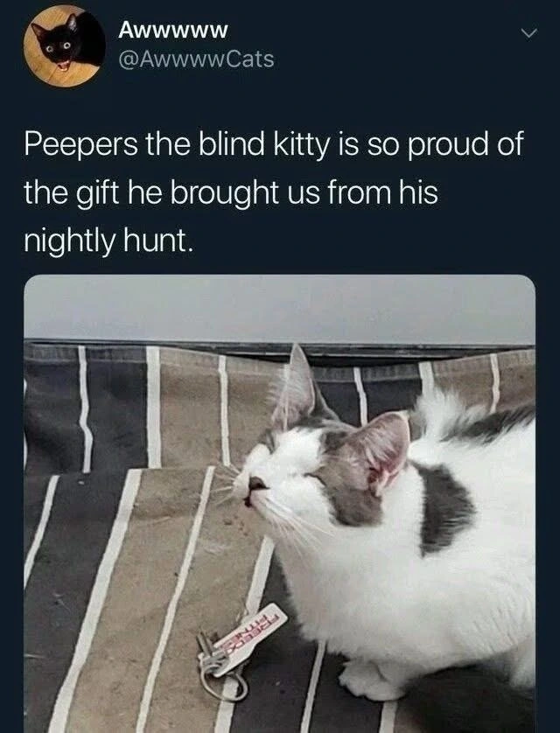Click the cat's white front paw
This screenshot has width=560, height=733.
tap(365, 678)
